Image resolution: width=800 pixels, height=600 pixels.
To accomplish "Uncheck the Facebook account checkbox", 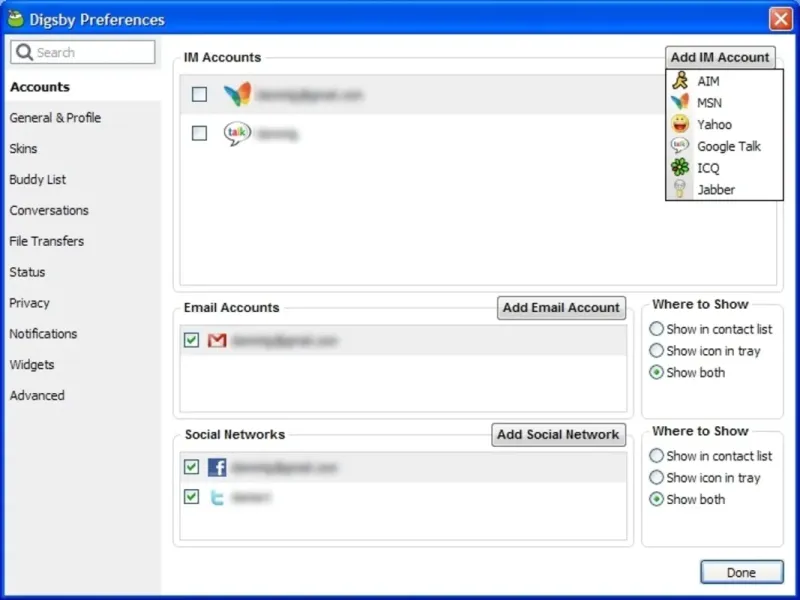I will (x=191, y=467).
